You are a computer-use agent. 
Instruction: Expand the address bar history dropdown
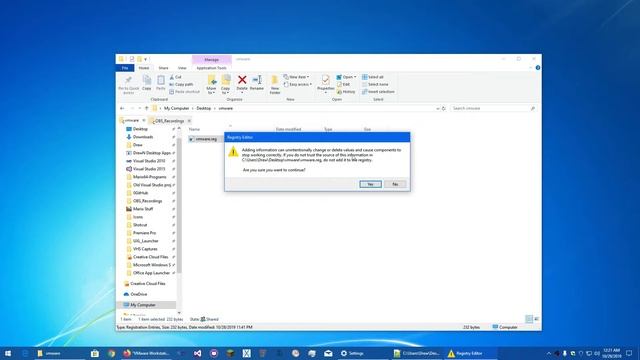coord(438,109)
